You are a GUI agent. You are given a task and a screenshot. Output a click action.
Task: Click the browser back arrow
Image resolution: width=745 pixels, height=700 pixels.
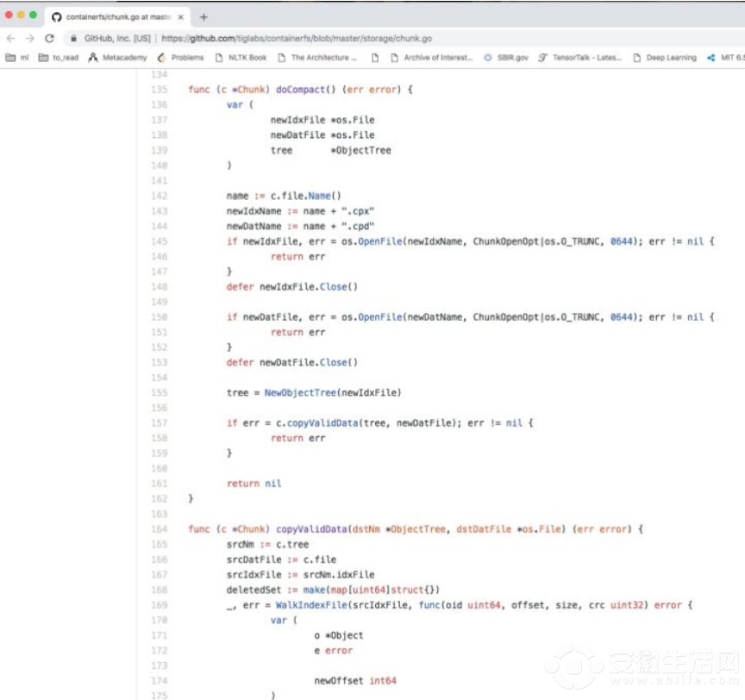[11, 39]
